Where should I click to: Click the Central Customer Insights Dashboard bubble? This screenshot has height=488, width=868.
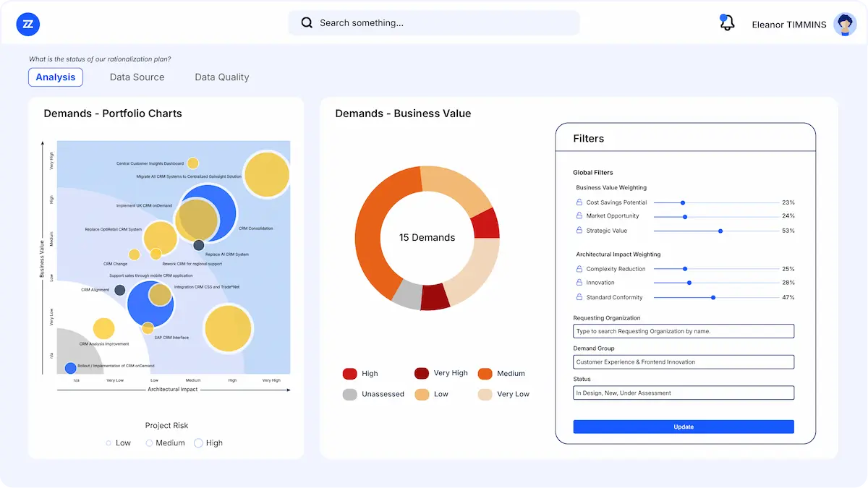click(193, 163)
